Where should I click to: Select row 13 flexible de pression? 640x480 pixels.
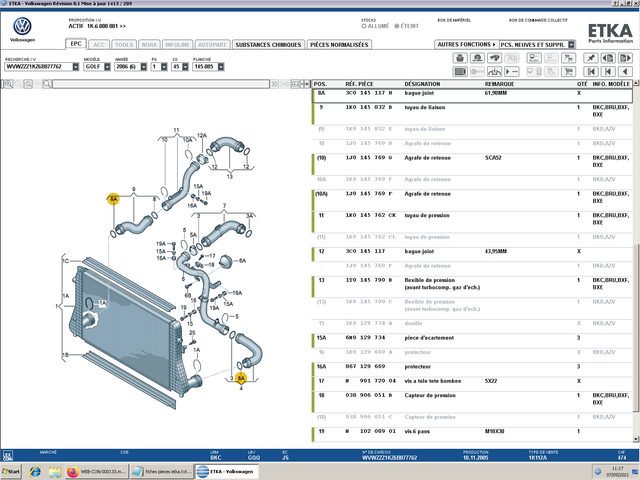(x=472, y=287)
